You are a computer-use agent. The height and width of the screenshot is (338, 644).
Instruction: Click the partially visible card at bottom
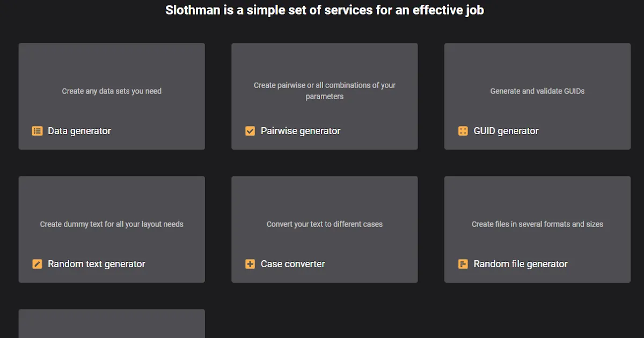coord(112,324)
